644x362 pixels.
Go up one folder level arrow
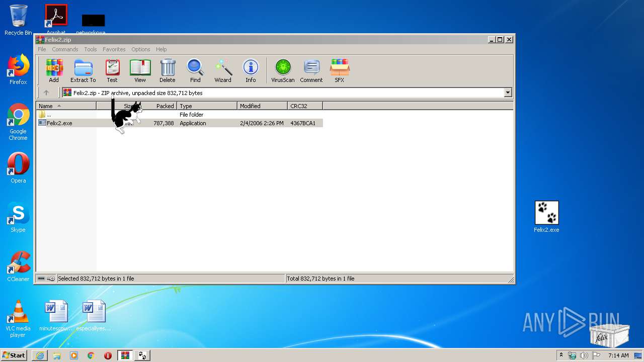(46, 93)
